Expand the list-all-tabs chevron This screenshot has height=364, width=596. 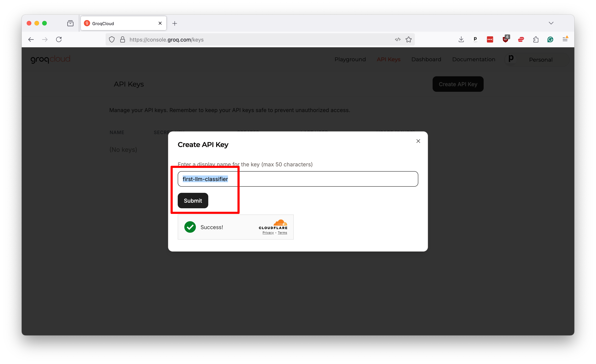tap(551, 23)
